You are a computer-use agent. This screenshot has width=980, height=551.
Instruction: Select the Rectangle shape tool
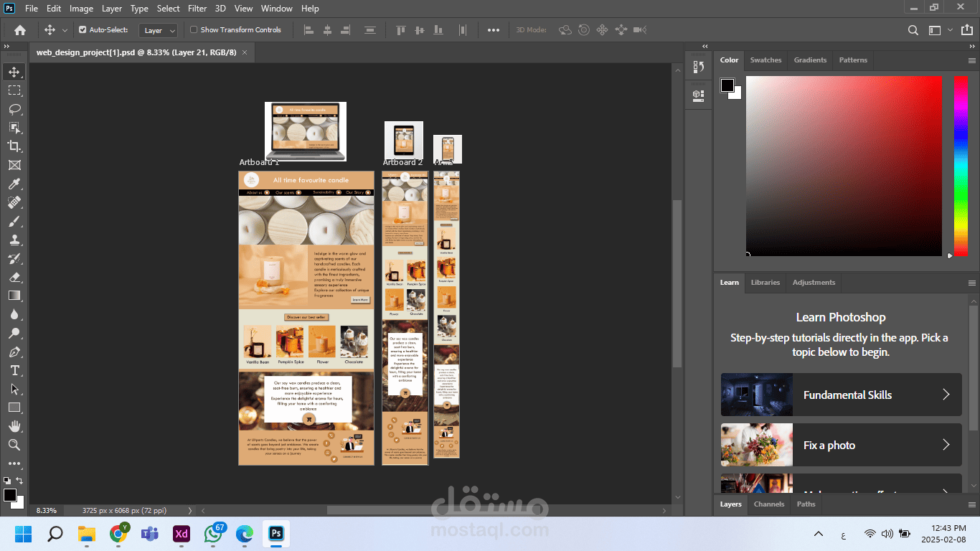[x=14, y=408]
